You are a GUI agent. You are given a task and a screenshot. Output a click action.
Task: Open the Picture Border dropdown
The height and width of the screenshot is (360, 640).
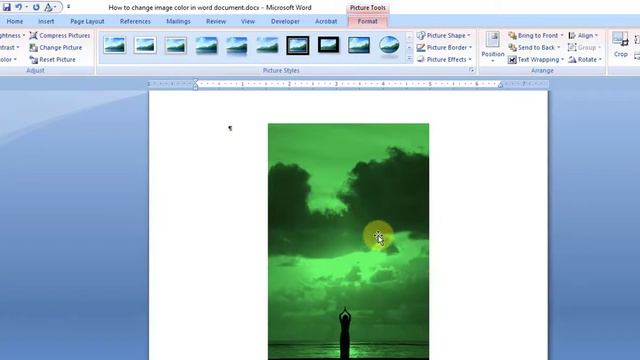point(444,47)
